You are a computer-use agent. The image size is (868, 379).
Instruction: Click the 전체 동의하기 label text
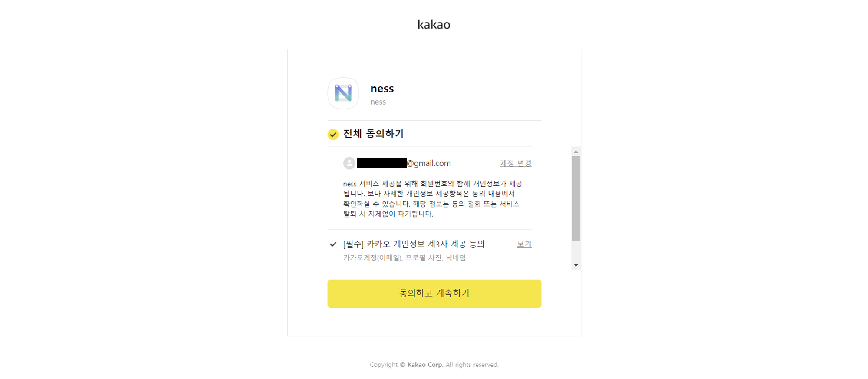[373, 134]
